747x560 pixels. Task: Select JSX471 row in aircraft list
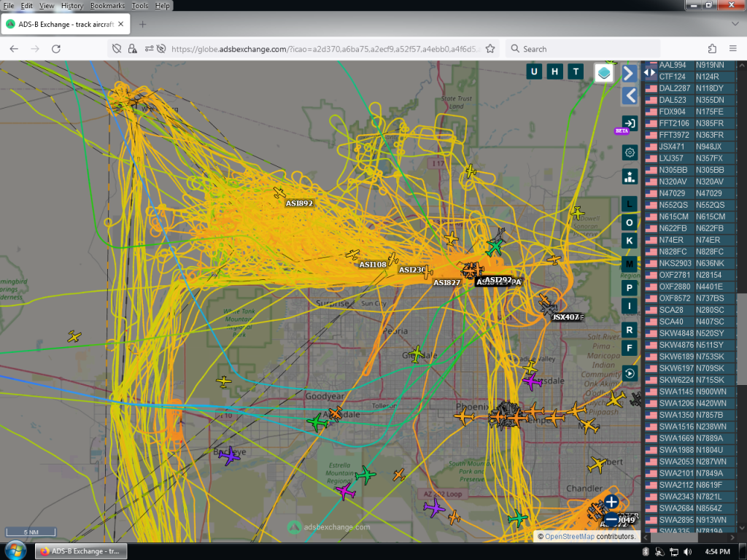point(691,147)
